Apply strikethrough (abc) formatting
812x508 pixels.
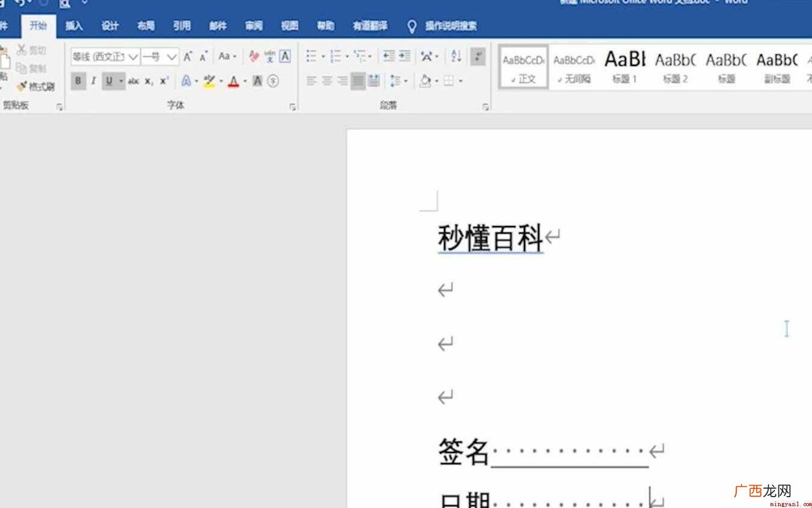(134, 81)
